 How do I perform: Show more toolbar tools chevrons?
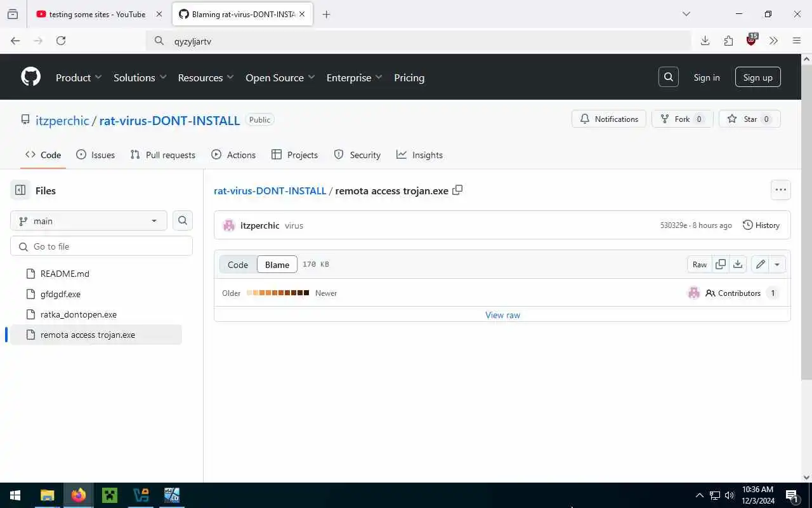773,41
